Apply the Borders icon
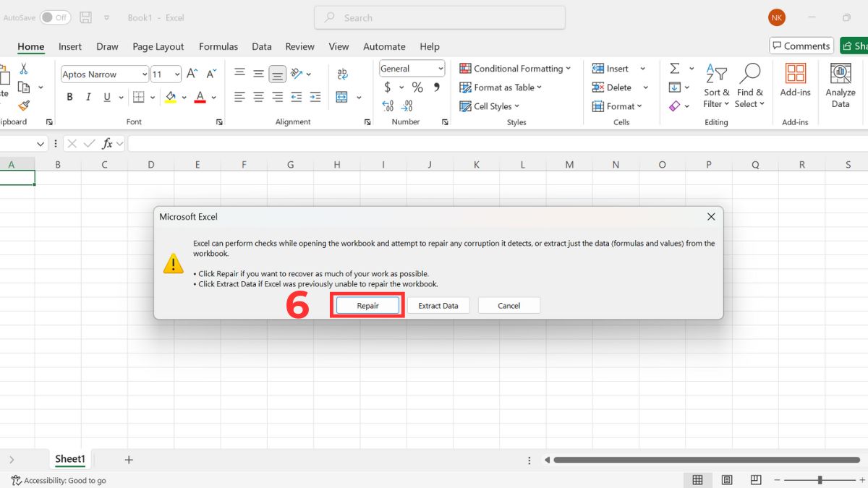The width and height of the screenshot is (868, 488). [x=139, y=97]
